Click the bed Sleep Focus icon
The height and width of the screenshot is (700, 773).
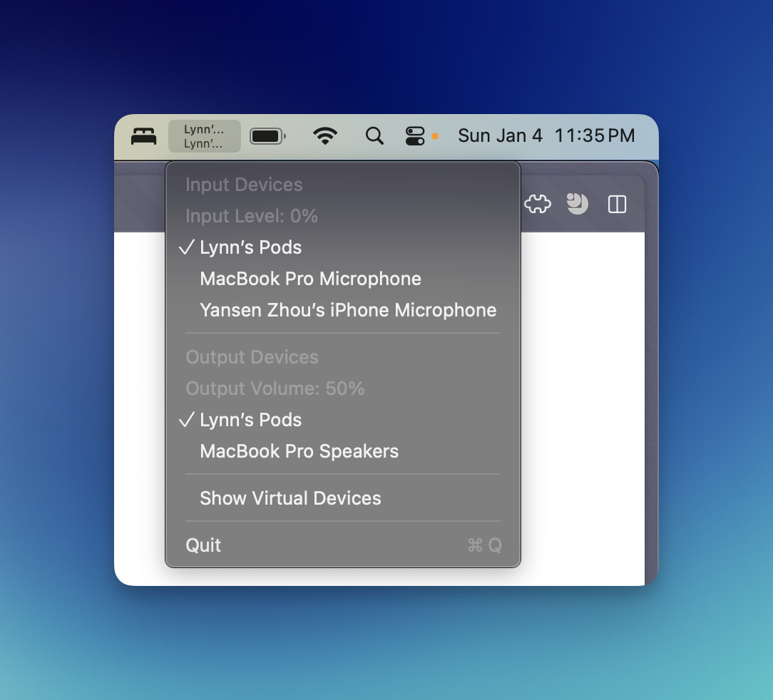tap(143, 135)
